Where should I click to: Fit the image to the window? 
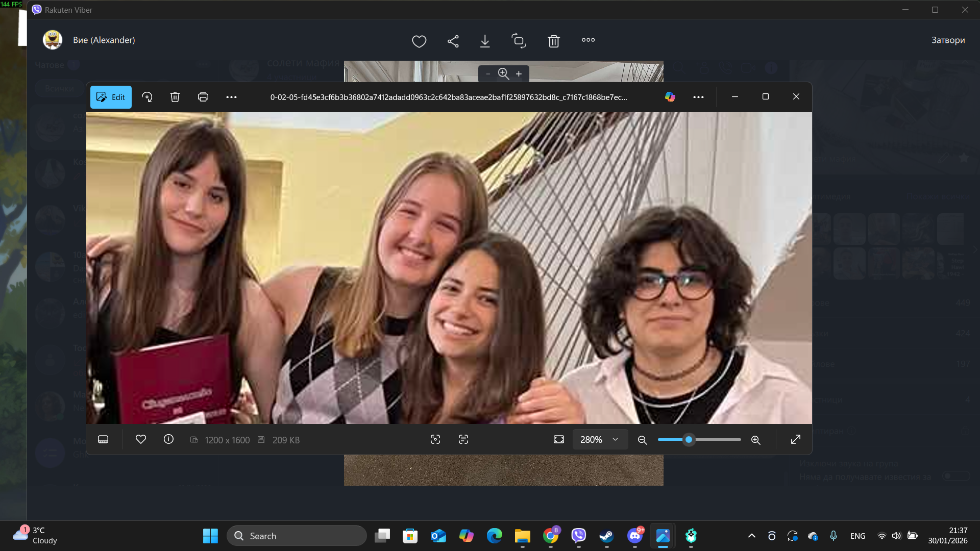559,439
